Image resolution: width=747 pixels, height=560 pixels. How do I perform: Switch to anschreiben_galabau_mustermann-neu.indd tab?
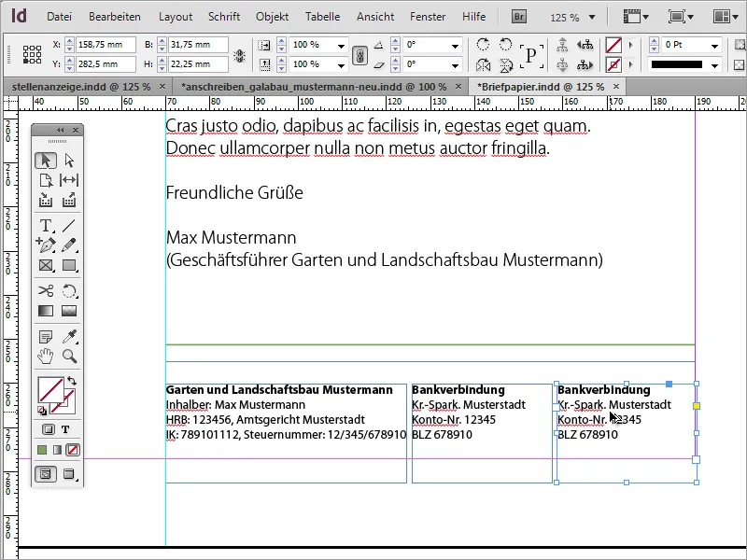coord(314,87)
